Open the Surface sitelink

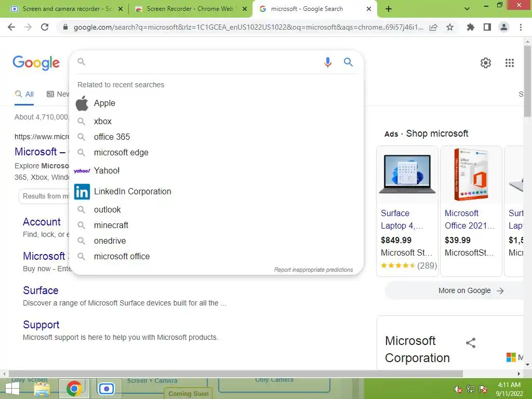(41, 290)
